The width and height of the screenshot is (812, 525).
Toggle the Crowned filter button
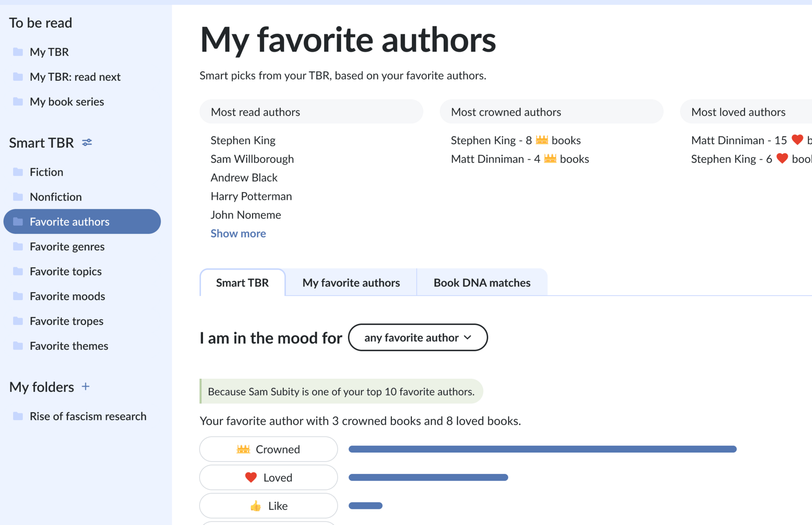click(268, 449)
